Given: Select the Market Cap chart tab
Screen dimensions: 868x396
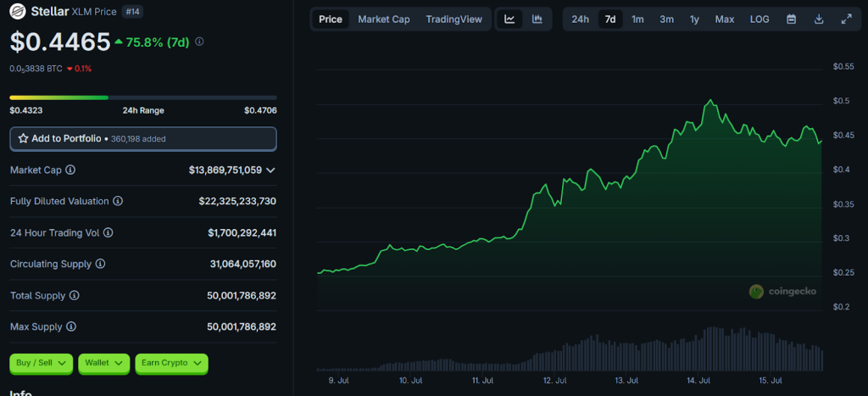Looking at the screenshot, I should pos(384,20).
